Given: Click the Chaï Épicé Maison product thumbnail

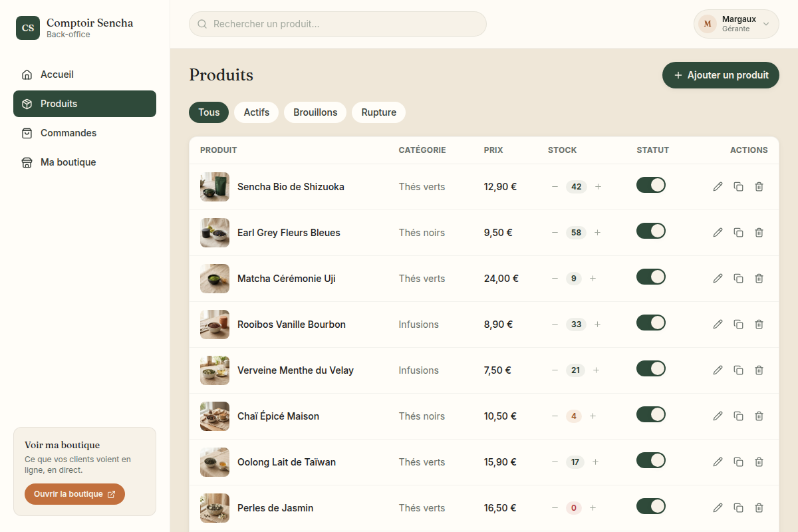Looking at the screenshot, I should (x=215, y=416).
